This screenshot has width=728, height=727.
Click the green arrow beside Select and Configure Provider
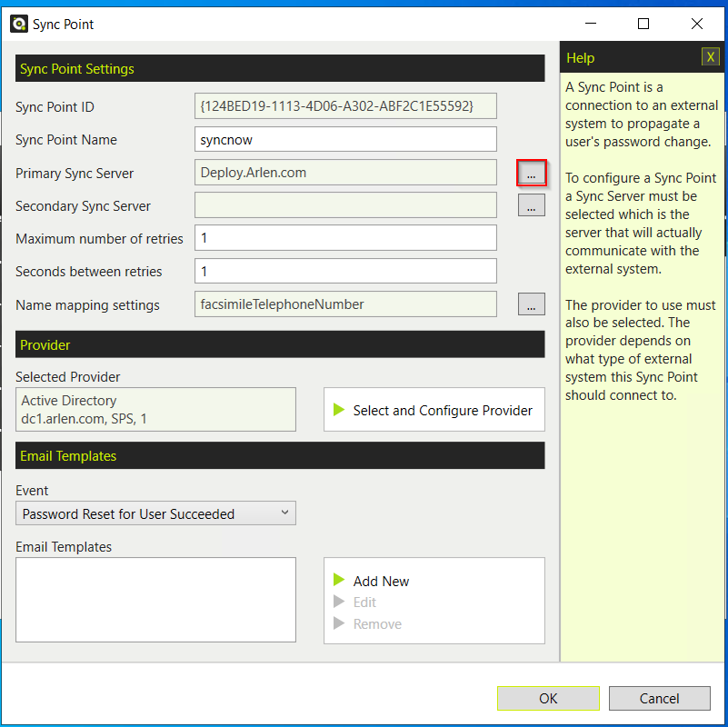tap(339, 410)
